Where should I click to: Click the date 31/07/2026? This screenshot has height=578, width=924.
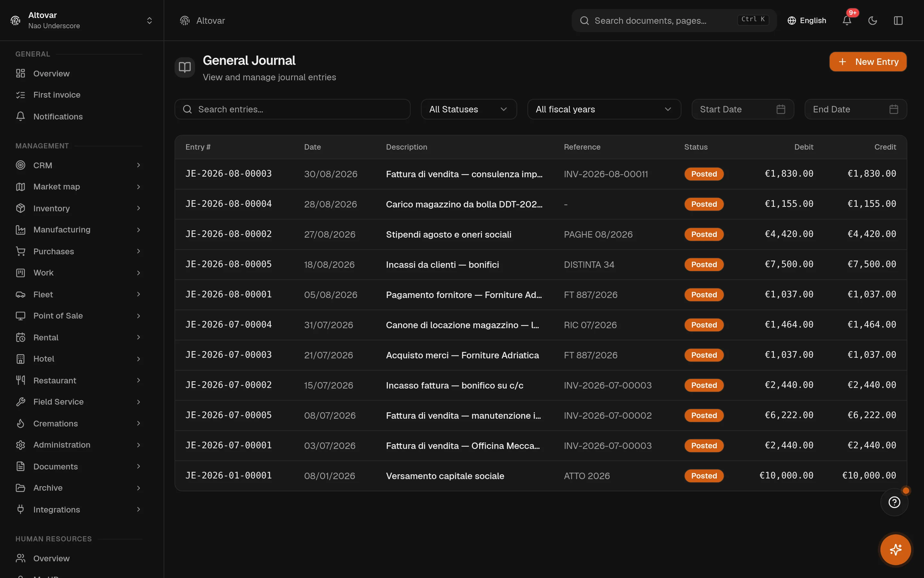pos(328,325)
